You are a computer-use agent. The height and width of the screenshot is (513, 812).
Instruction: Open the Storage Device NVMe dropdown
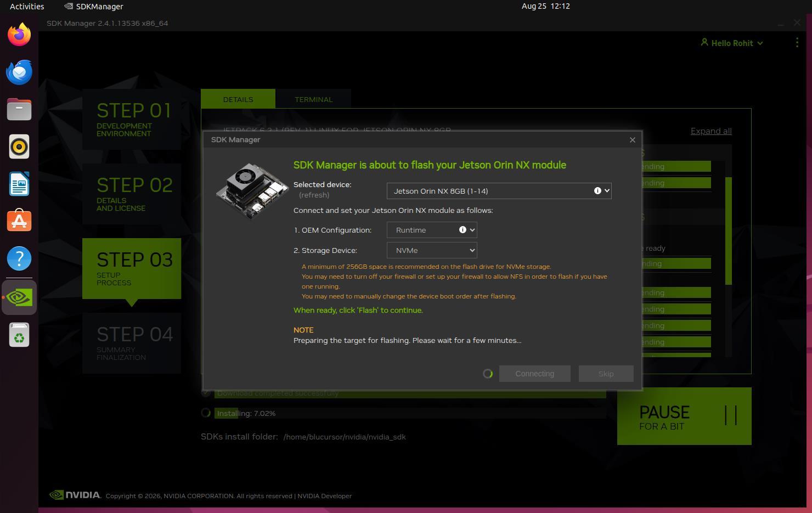click(432, 250)
